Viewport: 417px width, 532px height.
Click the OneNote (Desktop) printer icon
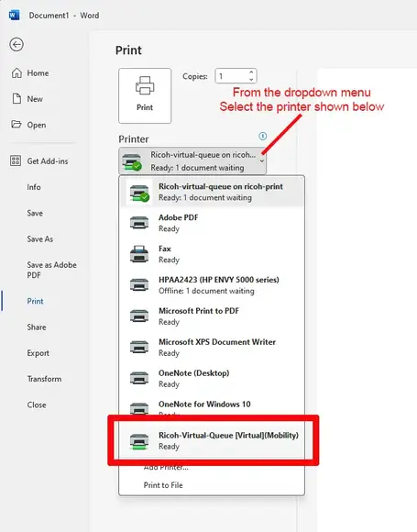(139, 378)
